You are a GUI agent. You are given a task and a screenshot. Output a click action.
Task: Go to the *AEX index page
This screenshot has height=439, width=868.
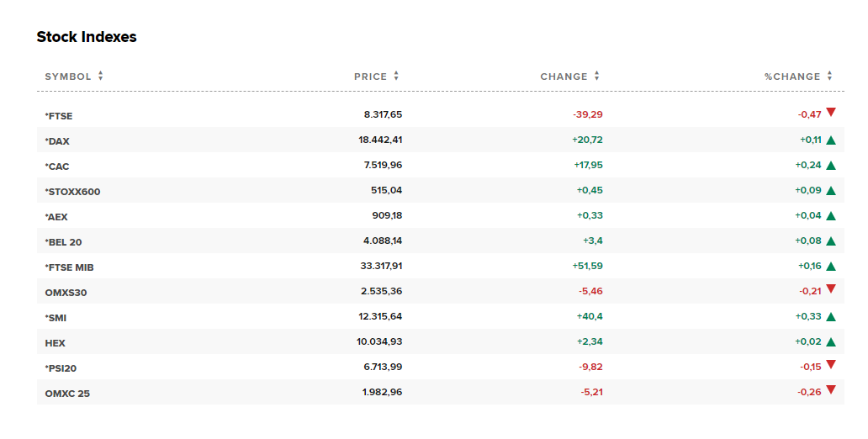(56, 217)
